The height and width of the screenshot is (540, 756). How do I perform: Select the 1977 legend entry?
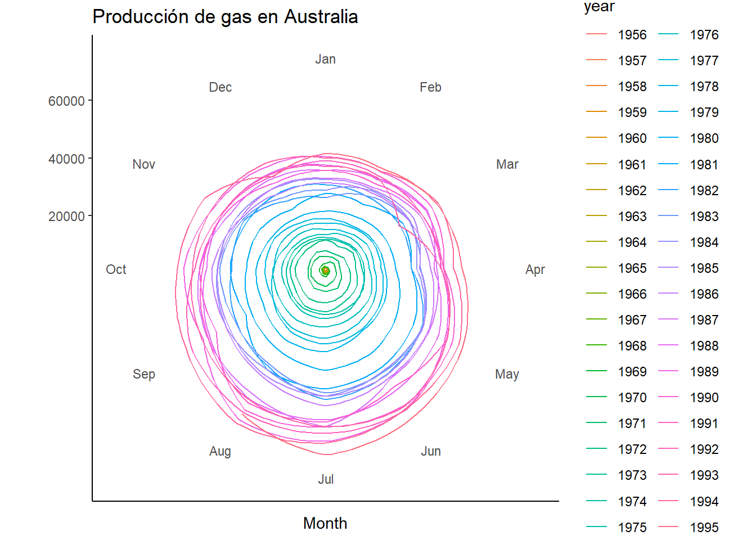click(x=688, y=61)
